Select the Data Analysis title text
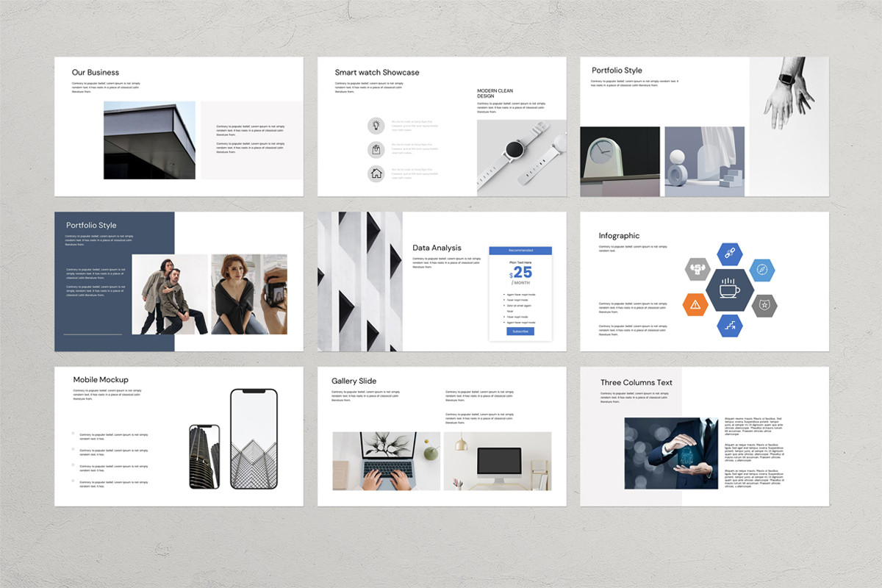This screenshot has width=882, height=588. pos(437,248)
